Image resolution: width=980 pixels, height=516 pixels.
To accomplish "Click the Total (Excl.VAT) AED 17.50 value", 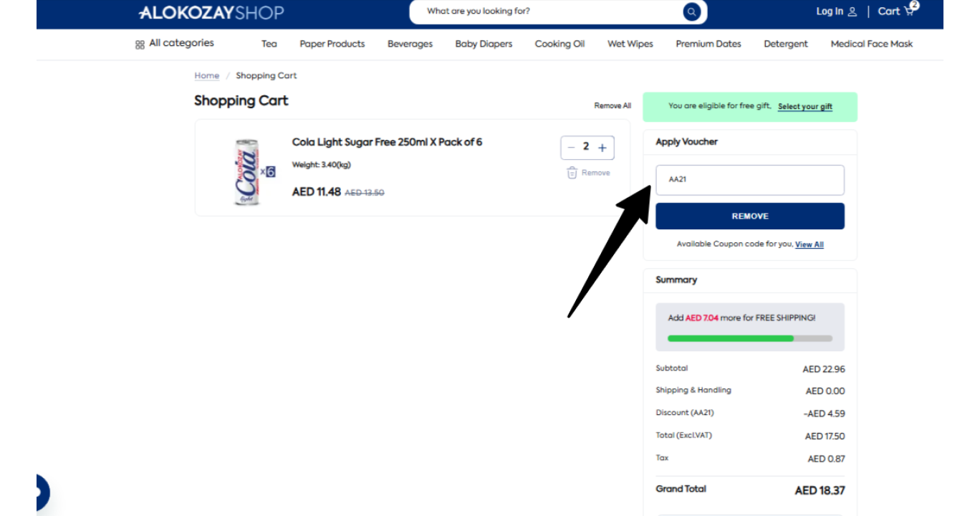I will [x=825, y=436].
